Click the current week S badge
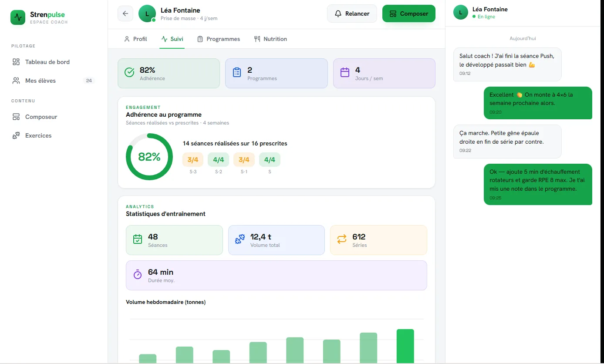This screenshot has height=364, width=604. point(270,160)
